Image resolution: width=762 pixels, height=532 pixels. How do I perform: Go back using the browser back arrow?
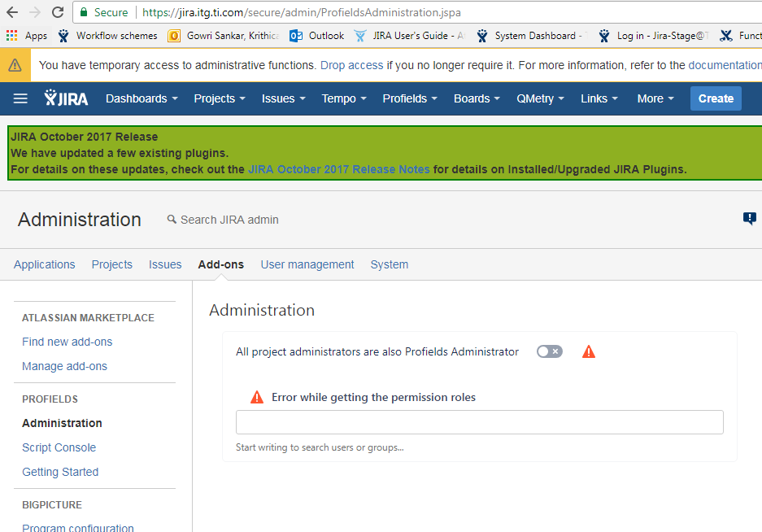(x=12, y=12)
